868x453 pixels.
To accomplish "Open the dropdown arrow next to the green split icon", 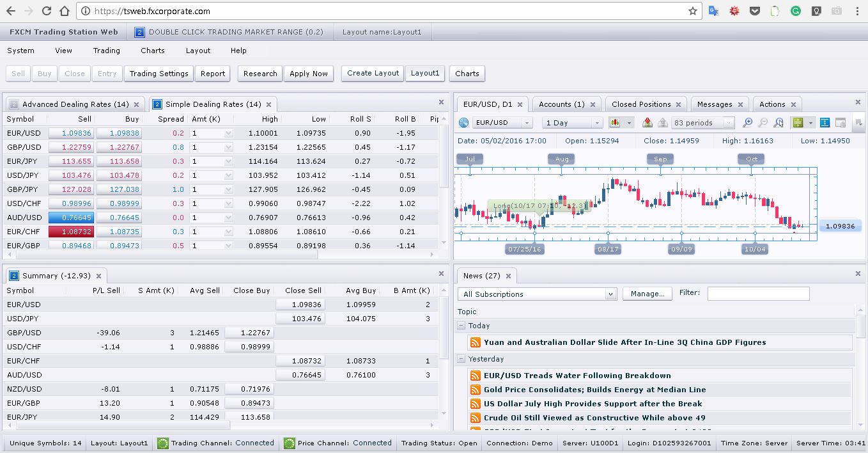I will point(810,123).
